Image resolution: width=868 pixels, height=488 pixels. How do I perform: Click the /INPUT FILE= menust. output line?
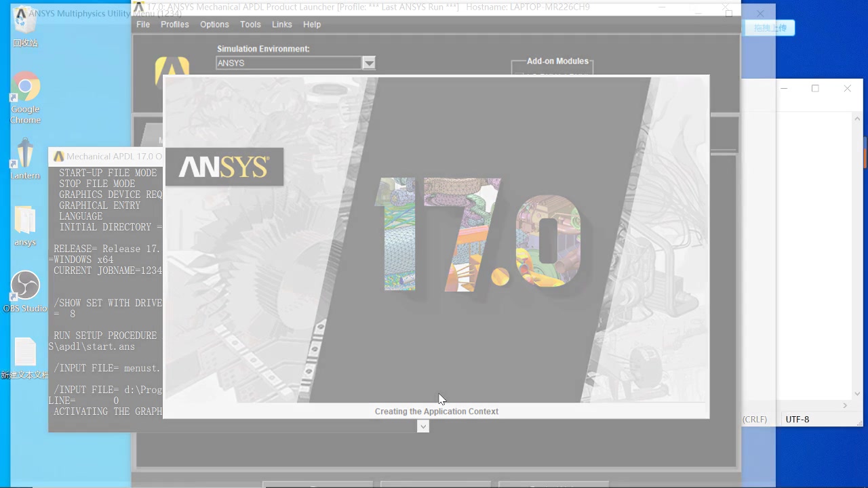click(x=107, y=368)
